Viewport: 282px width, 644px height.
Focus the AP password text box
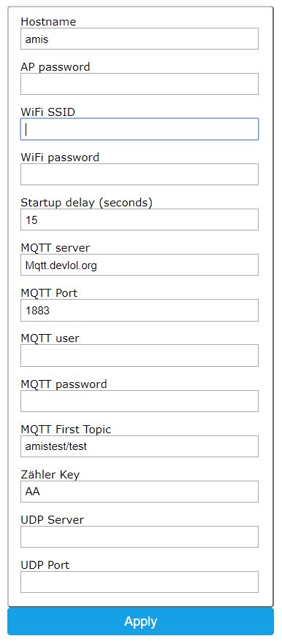pyautogui.click(x=140, y=84)
